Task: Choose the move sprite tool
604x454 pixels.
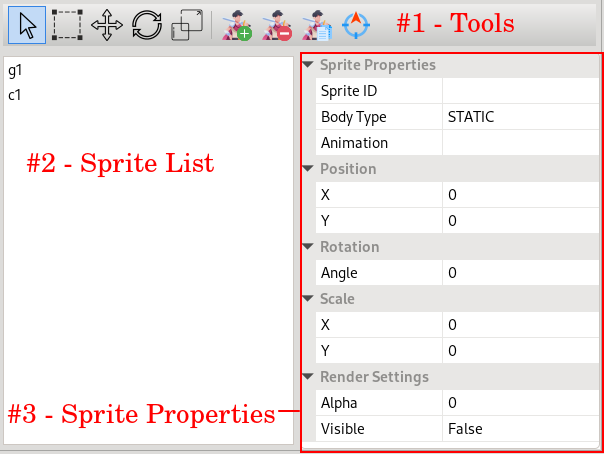Action: [x=107, y=25]
